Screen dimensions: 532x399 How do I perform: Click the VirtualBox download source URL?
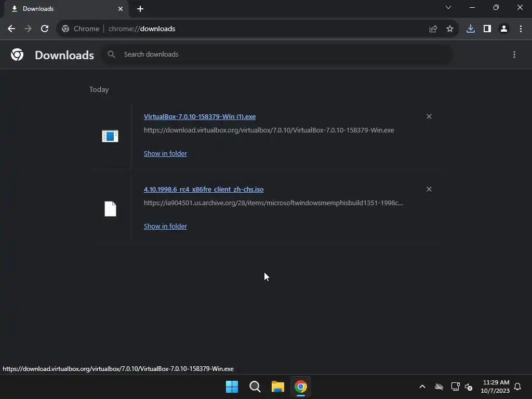pyautogui.click(x=269, y=130)
